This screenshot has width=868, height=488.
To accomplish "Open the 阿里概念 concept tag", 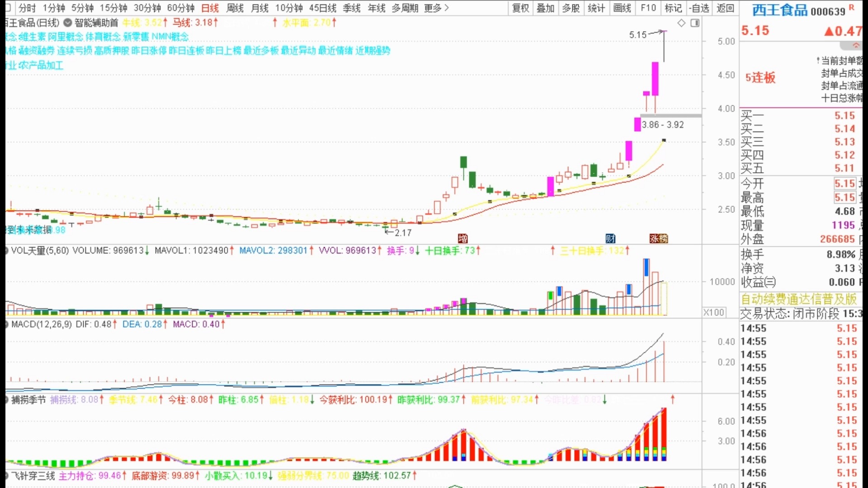I will point(66,37).
